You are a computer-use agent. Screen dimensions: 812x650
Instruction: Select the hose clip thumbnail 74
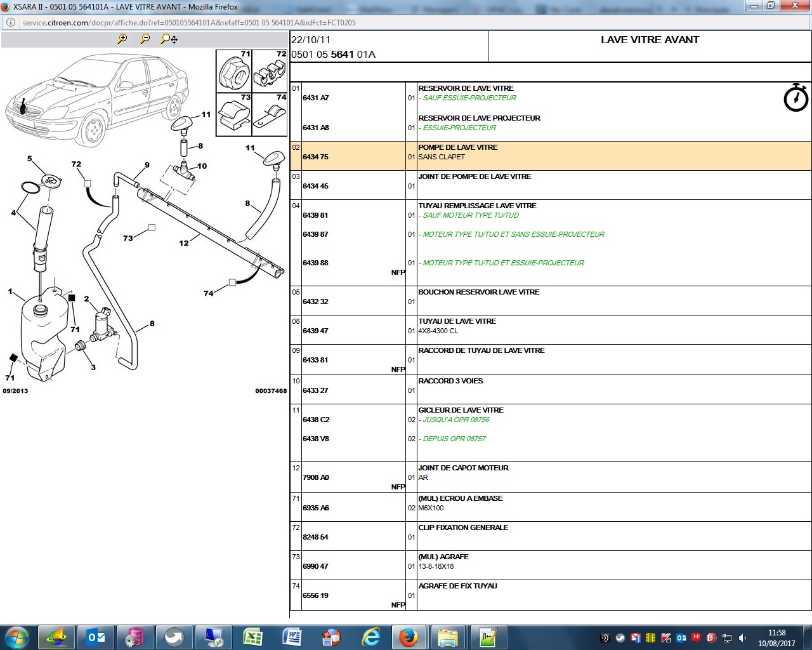click(270, 114)
